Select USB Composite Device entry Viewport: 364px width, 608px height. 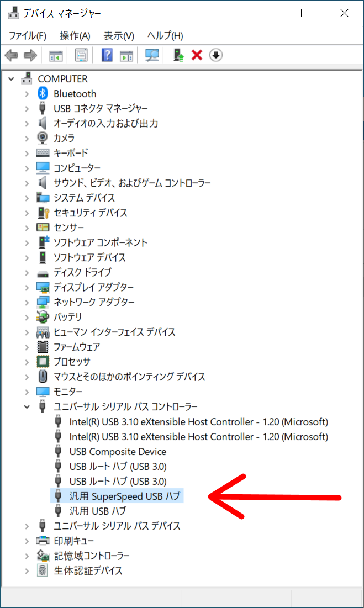118,452
